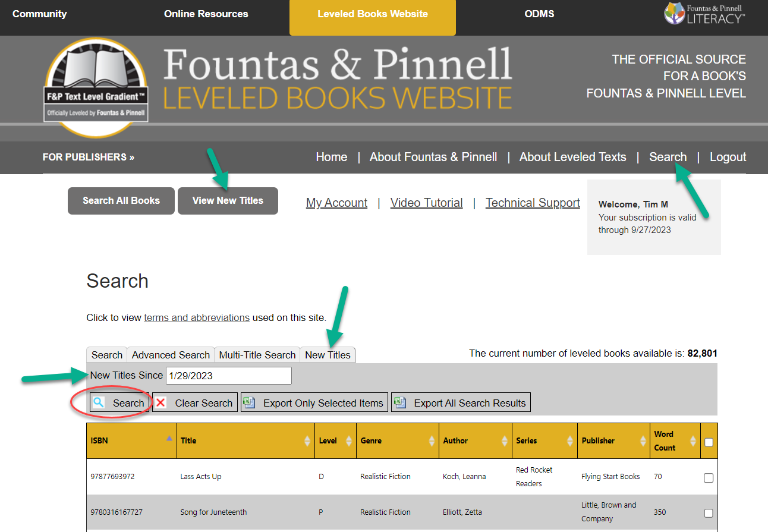Screen dimensions: 768x532
Task: Toggle the select-all checkbox in table header
Action: pos(709,442)
